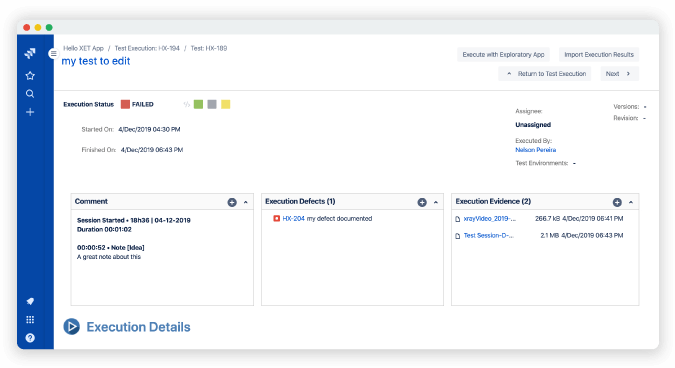The height and width of the screenshot is (368, 675).
Task: Open the sidebar search icon
Action: tap(30, 94)
